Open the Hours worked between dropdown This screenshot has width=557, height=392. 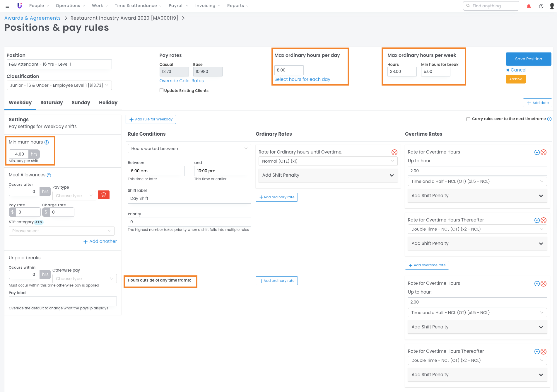tap(189, 149)
